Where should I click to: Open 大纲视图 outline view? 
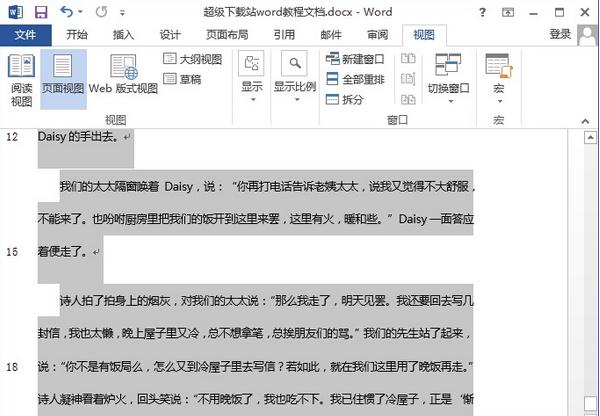click(192, 59)
